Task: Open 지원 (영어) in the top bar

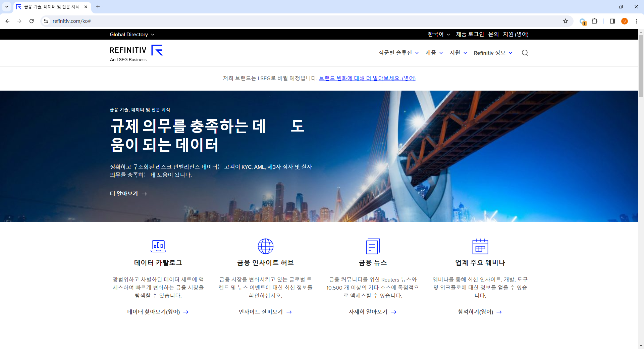Action: 516,34
